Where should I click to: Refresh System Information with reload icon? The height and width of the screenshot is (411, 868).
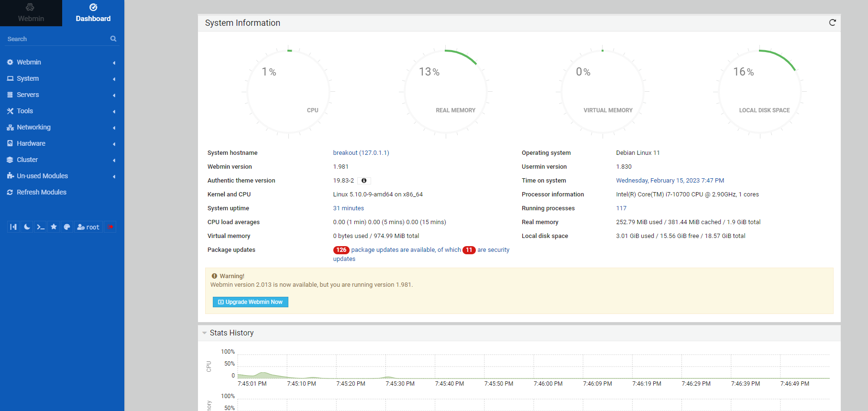832,22
